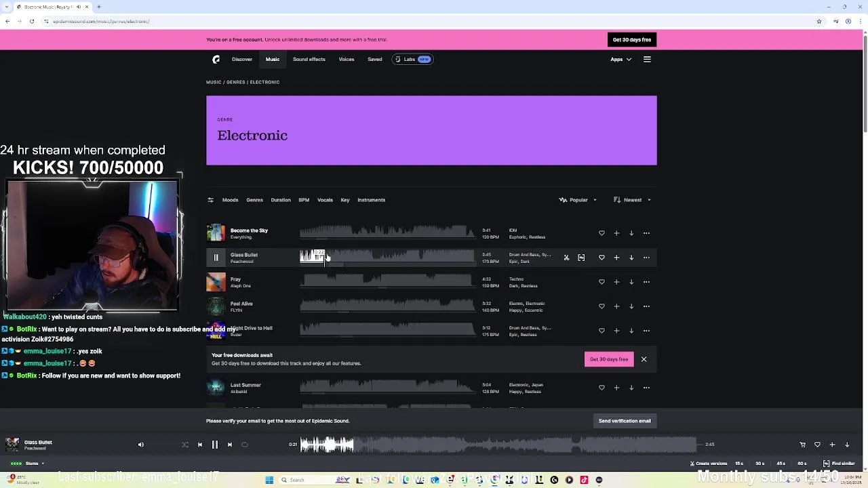The width and height of the screenshot is (868, 488).
Task: Add current track via player bar plus icon
Action: pos(832,445)
